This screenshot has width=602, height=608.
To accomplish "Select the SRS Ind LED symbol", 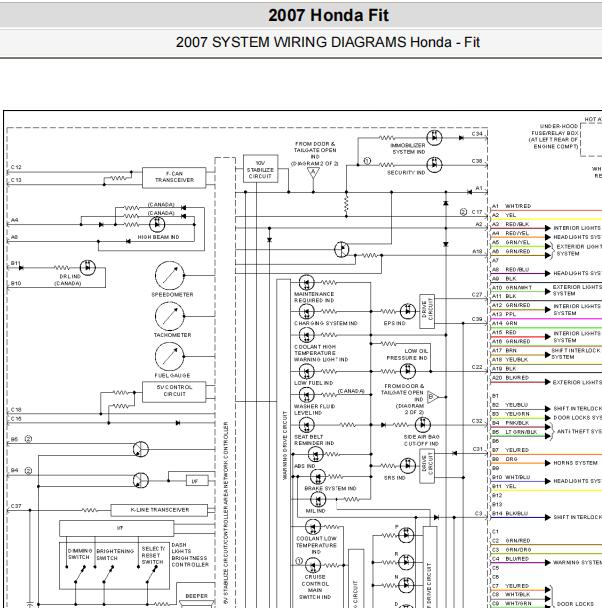I will point(408,466).
